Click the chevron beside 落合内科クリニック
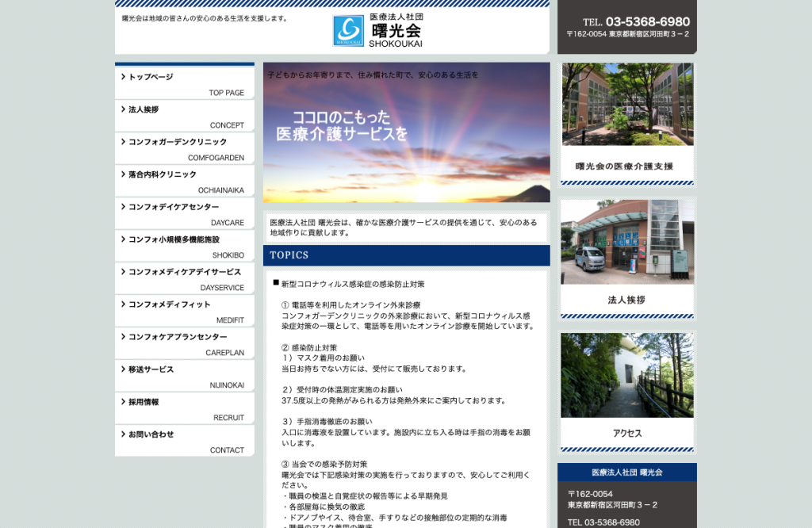Image resolution: width=812 pixels, height=528 pixels. [123, 174]
